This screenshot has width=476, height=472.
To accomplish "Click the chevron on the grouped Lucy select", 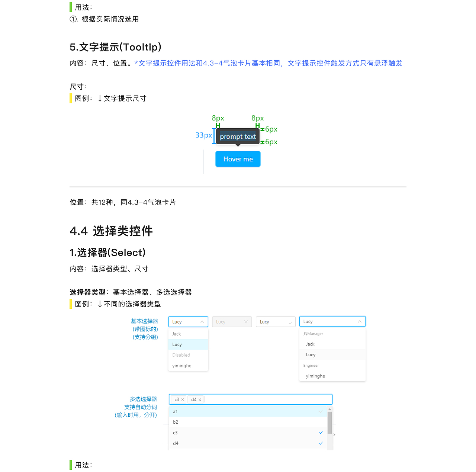I will 359,321.
